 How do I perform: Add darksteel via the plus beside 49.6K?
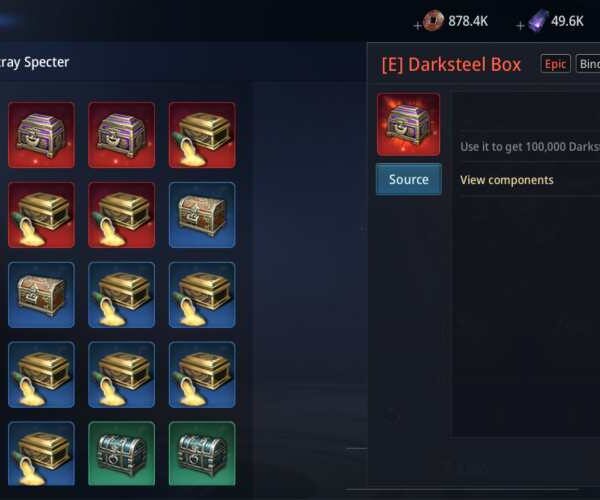pos(520,26)
